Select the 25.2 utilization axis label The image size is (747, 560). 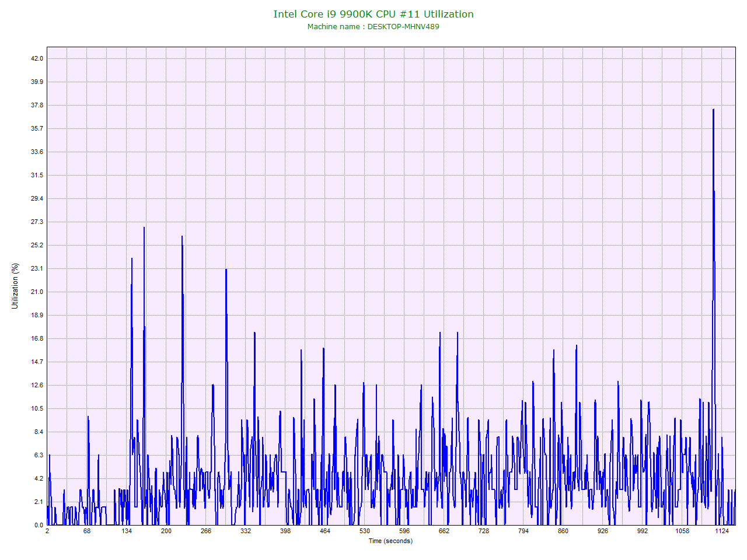click(37, 245)
